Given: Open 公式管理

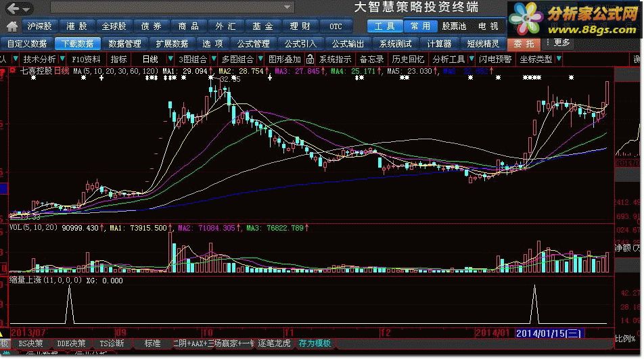Looking at the screenshot, I should (x=254, y=43).
